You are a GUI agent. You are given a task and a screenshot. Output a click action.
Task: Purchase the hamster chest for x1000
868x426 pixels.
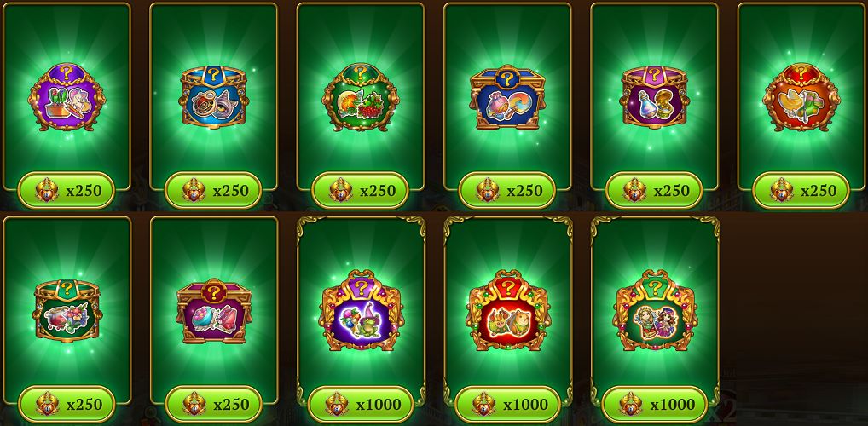coord(508,405)
